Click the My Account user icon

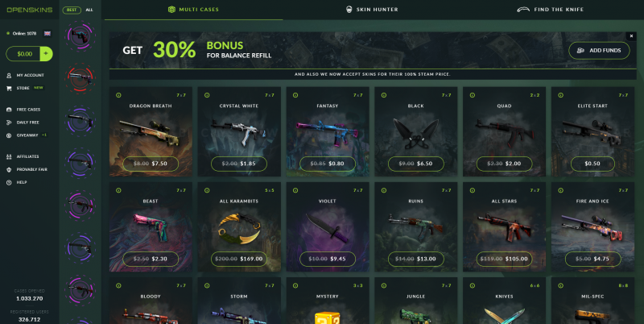pos(9,76)
